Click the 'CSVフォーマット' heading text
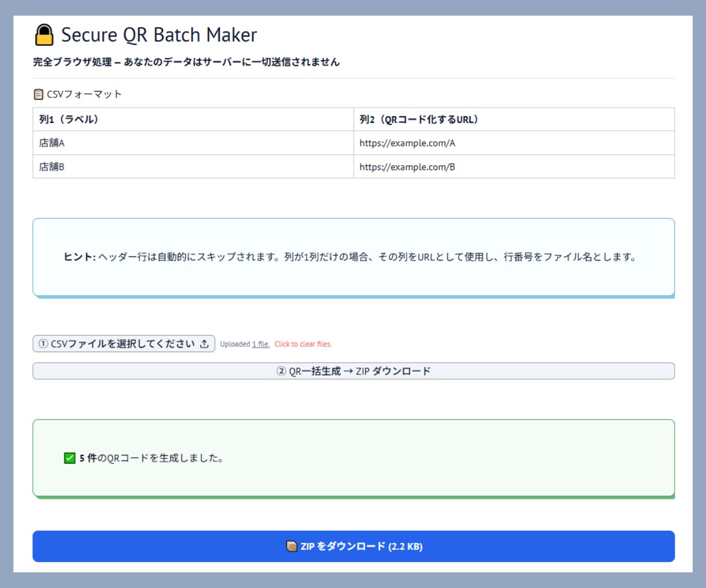706x588 pixels. point(84,94)
